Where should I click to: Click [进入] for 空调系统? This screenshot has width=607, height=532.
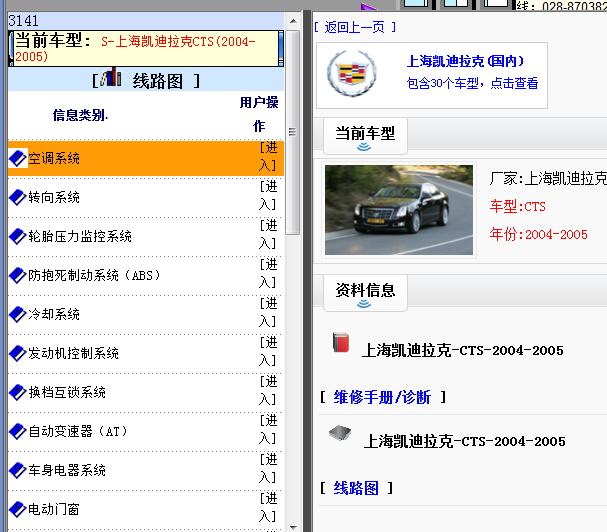268,156
